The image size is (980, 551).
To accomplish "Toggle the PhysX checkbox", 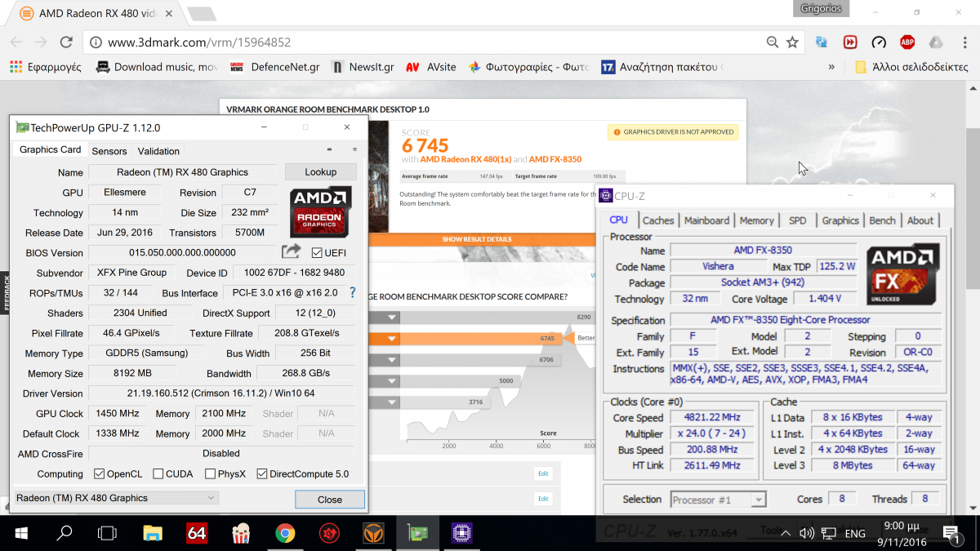I will pyautogui.click(x=211, y=474).
